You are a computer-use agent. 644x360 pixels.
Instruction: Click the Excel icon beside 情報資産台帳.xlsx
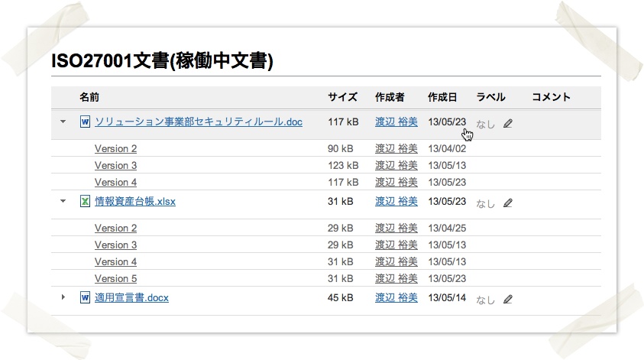tap(85, 201)
